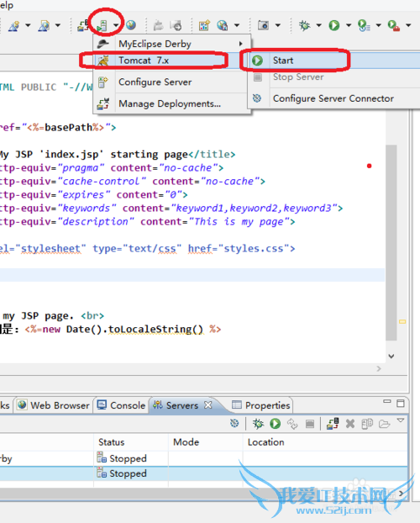Click the add deployment icon in Servers view

tap(333, 424)
